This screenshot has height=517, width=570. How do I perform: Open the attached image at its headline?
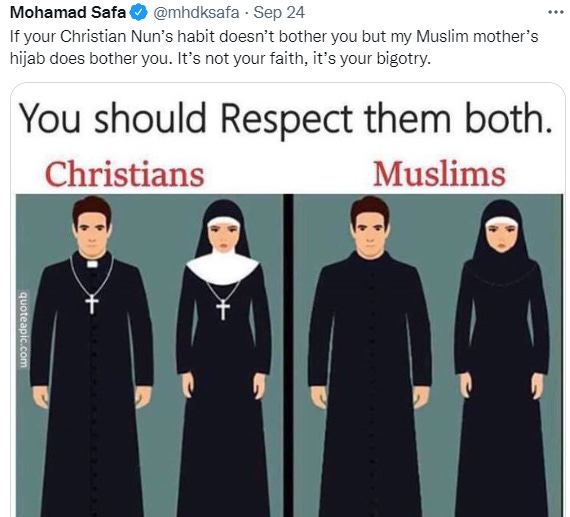click(x=286, y=118)
